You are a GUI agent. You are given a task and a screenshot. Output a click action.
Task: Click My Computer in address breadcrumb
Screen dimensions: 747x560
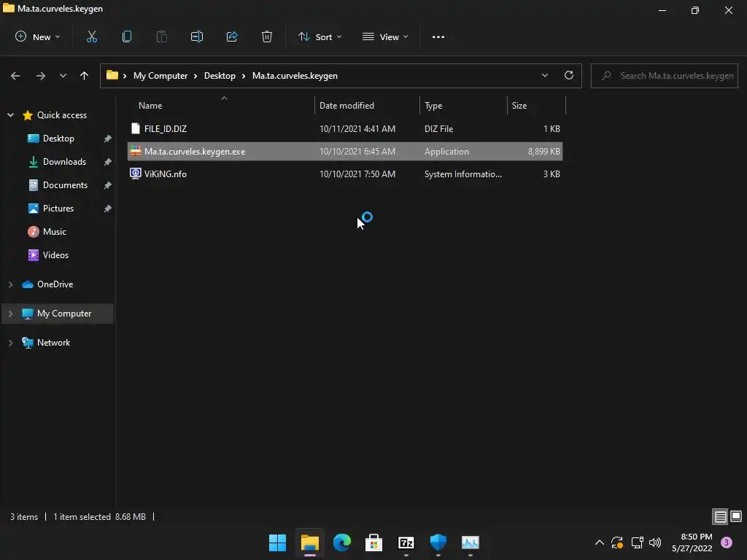(x=160, y=76)
